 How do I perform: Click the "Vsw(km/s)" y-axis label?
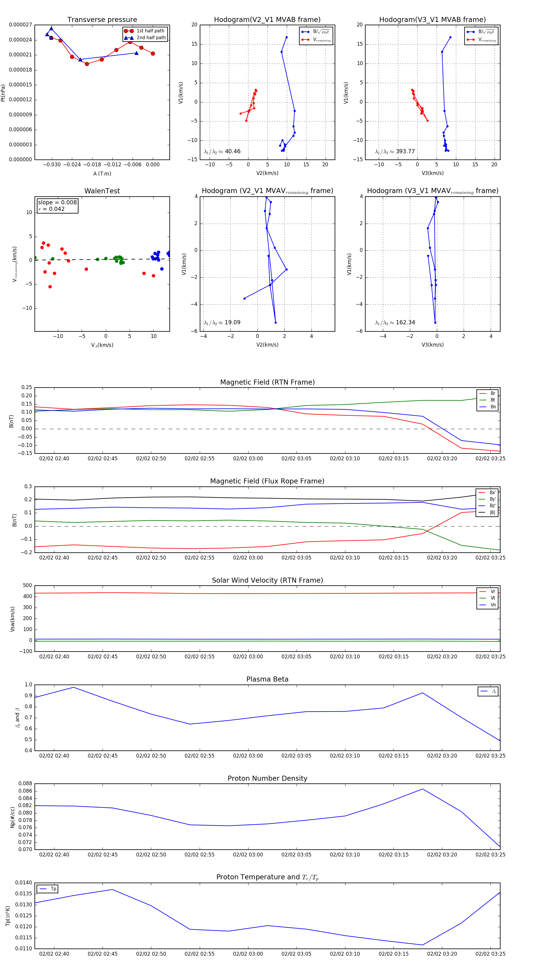(12, 619)
